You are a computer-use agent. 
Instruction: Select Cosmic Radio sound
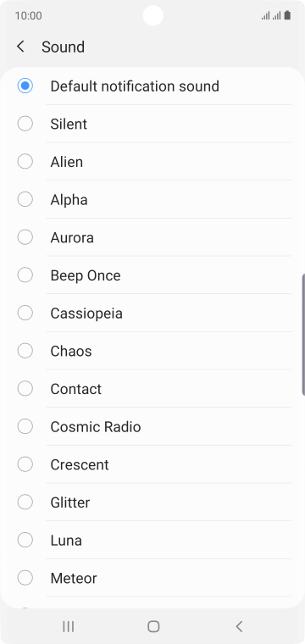click(152, 427)
